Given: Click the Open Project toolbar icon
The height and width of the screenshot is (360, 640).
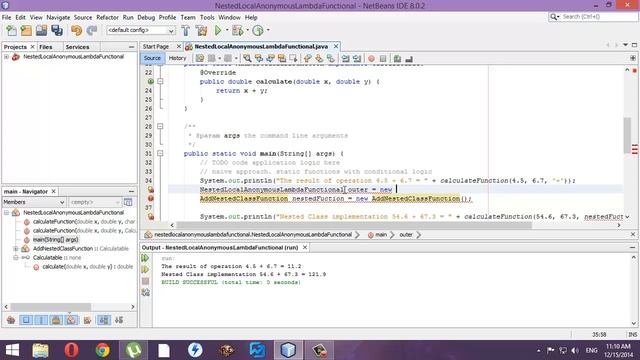Looking at the screenshot, I should 41,30.
